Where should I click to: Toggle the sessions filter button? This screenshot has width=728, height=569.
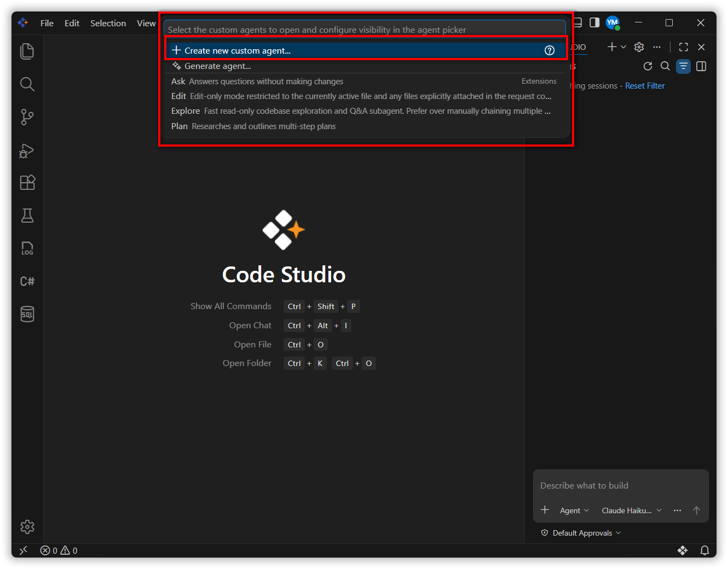[x=683, y=66]
